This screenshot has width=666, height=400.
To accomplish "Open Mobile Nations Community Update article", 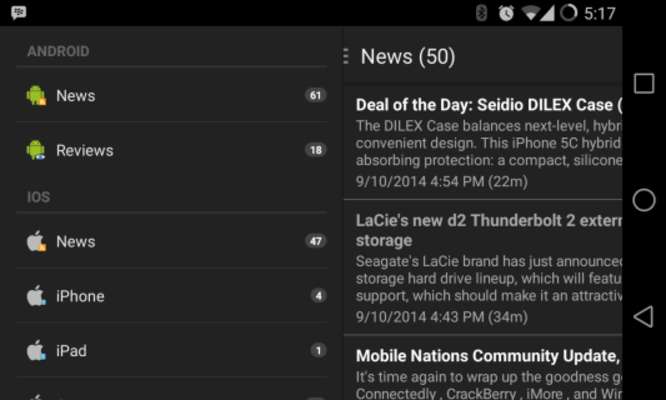I will (483, 368).
